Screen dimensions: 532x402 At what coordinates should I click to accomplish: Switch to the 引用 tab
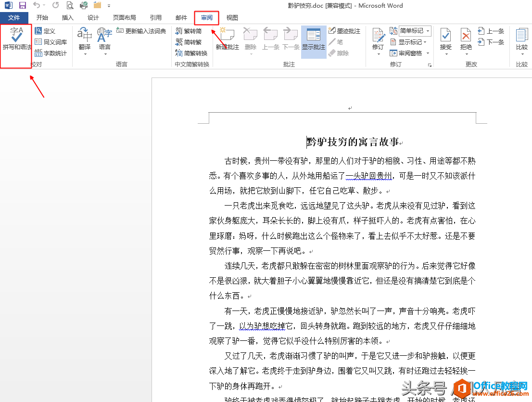pos(156,18)
